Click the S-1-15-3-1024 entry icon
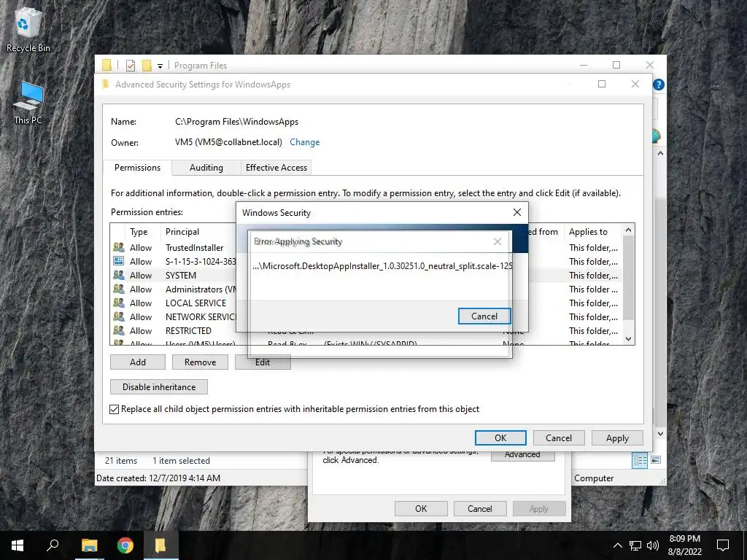Viewport: 747px width, 560px height. coord(119,262)
